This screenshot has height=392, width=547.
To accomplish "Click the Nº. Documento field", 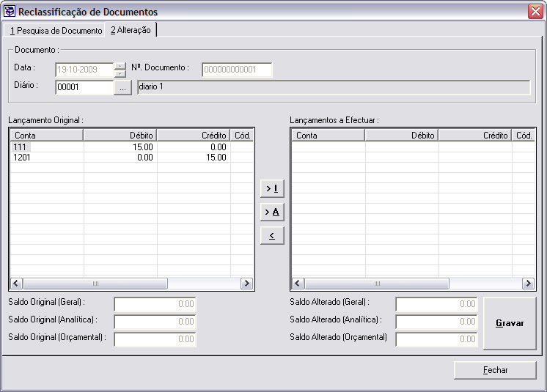I will click(237, 70).
